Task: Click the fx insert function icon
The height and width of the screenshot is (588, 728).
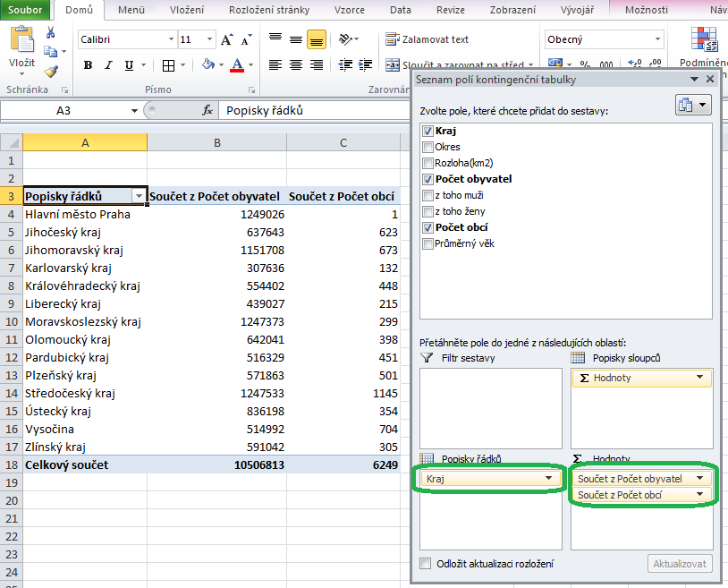Action: tap(207, 111)
